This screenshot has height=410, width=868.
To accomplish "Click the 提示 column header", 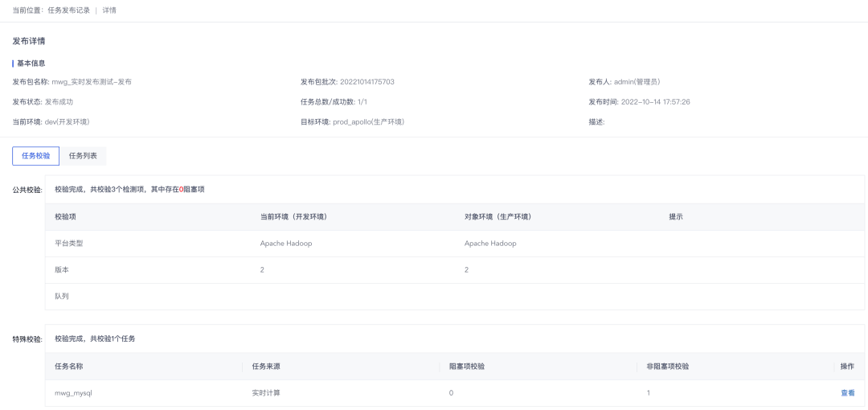I will tap(676, 217).
